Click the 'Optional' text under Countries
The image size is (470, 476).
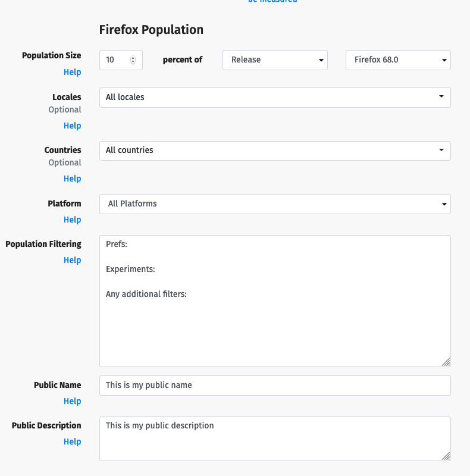point(65,162)
